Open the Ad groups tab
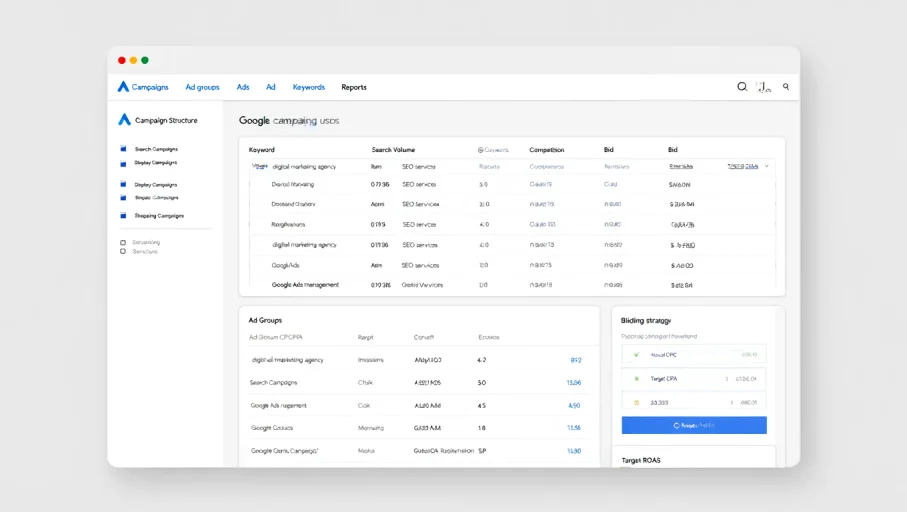Viewport: 907px width, 512px height. [202, 87]
